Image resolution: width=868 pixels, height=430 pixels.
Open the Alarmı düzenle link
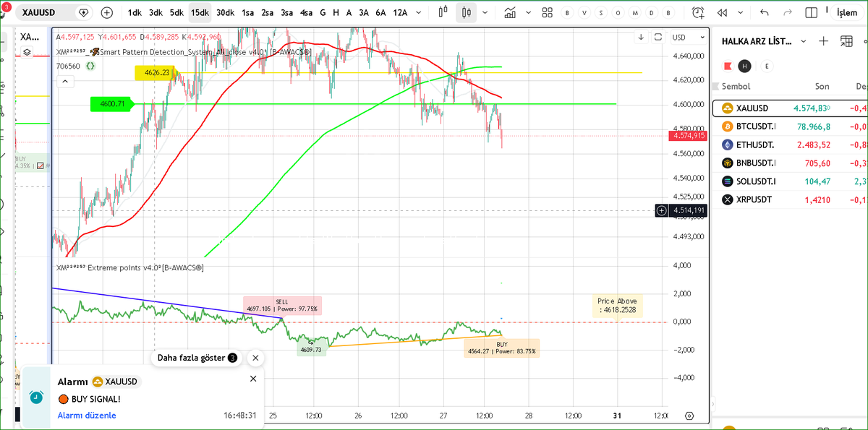pos(87,416)
